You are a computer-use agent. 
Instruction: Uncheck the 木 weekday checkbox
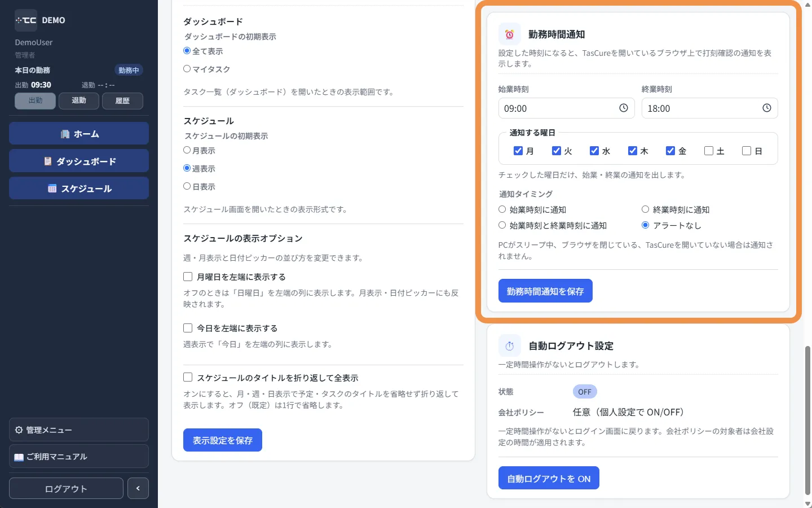(x=633, y=151)
